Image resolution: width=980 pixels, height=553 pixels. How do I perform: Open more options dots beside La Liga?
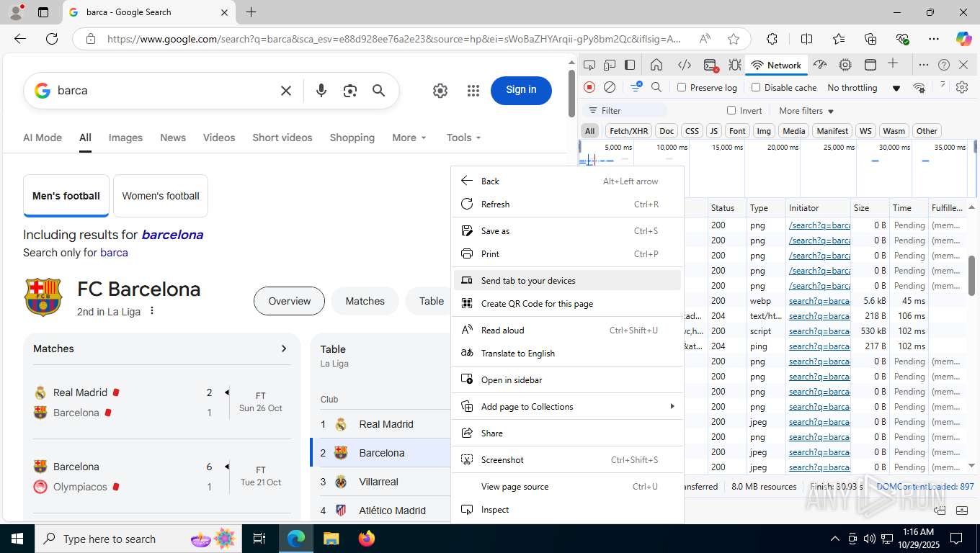[x=152, y=312]
